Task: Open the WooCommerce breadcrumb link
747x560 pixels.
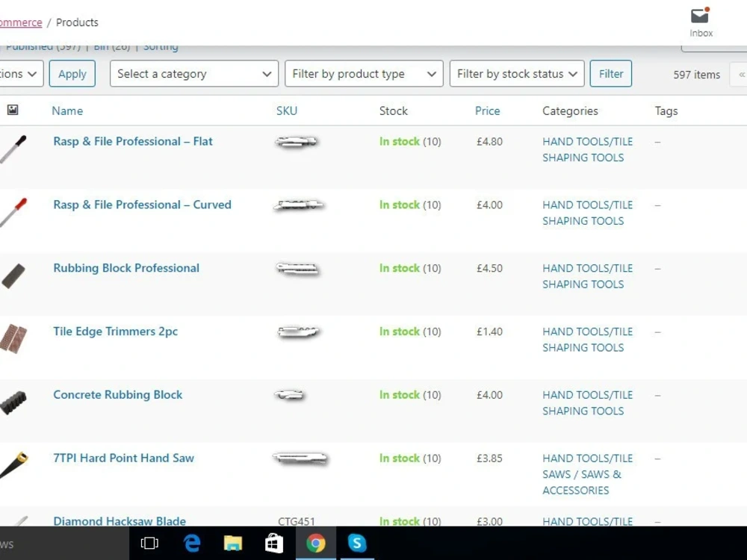Action: tap(20, 22)
